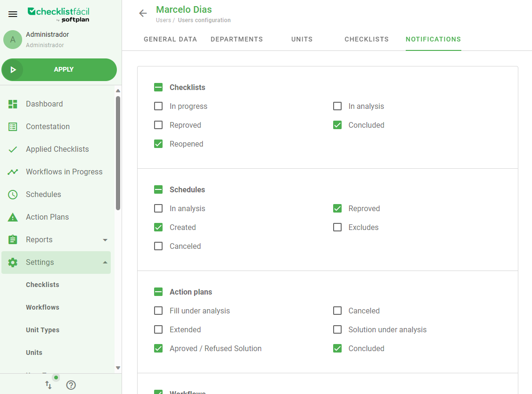The width and height of the screenshot is (532, 394).
Task: Enable Checklists In progress notification
Action: pyautogui.click(x=158, y=106)
